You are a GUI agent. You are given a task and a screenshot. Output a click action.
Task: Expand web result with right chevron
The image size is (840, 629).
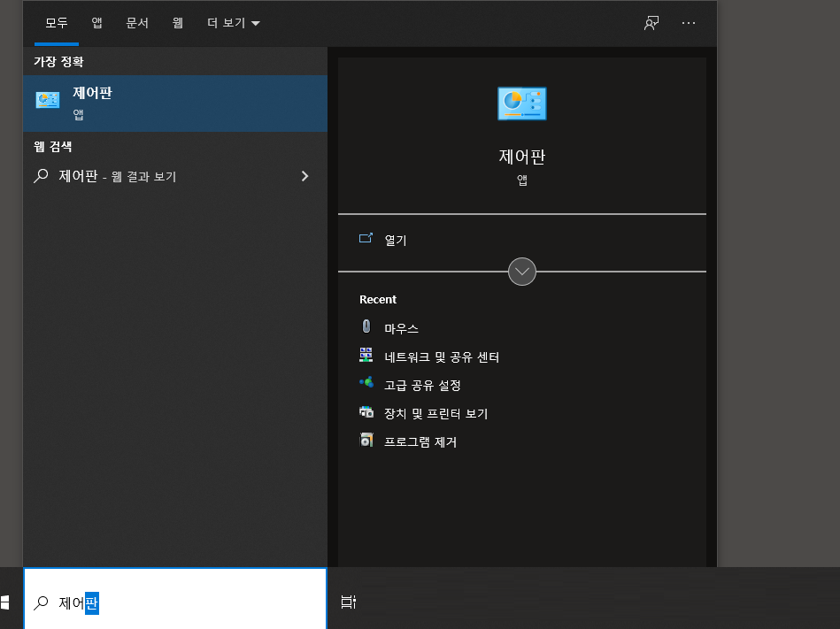[304, 176]
